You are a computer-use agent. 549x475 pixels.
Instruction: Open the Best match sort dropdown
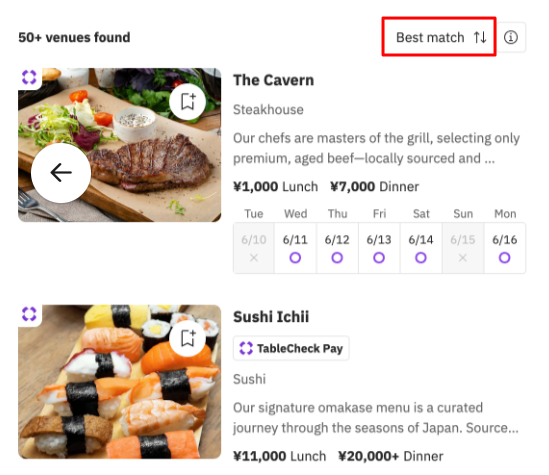tap(439, 37)
